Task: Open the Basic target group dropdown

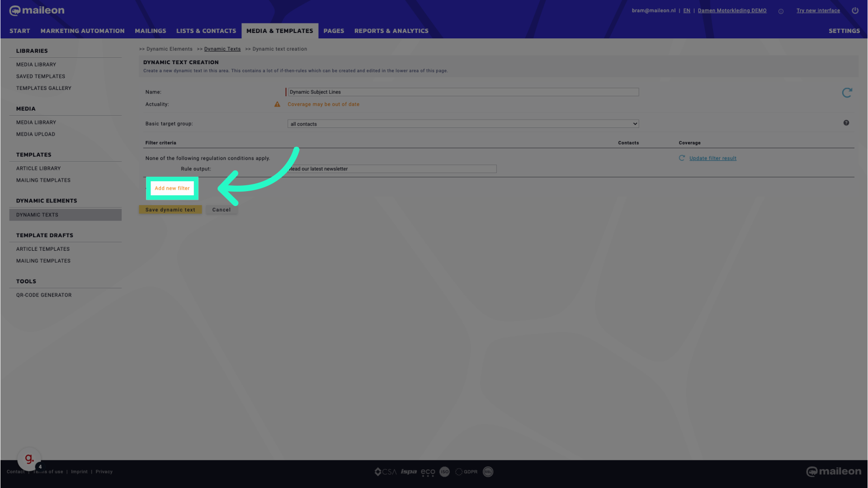Action: [x=463, y=124]
